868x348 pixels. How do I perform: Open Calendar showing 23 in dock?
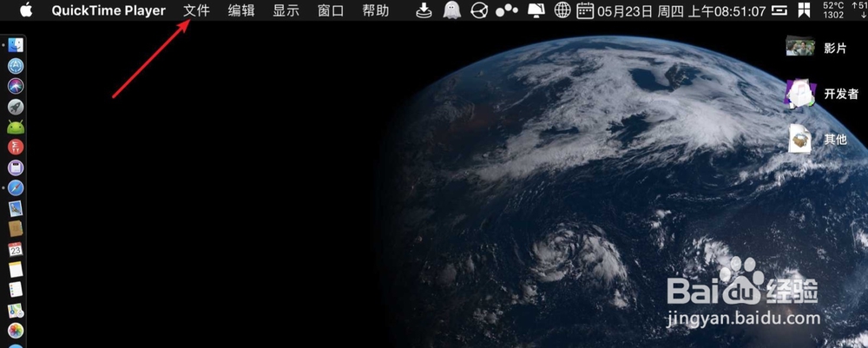coord(16,249)
